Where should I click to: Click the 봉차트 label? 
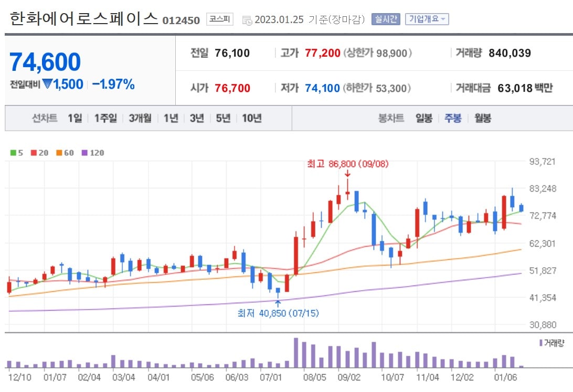(391, 118)
